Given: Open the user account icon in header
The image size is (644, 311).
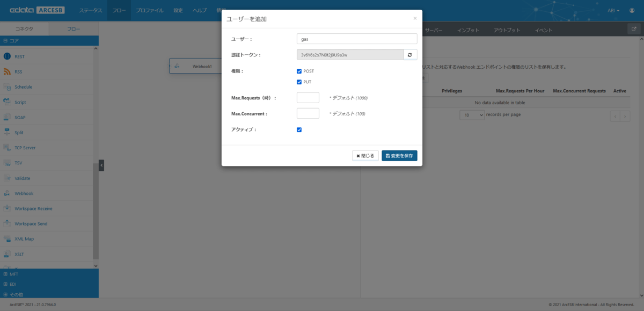Looking at the screenshot, I should tap(632, 10).
